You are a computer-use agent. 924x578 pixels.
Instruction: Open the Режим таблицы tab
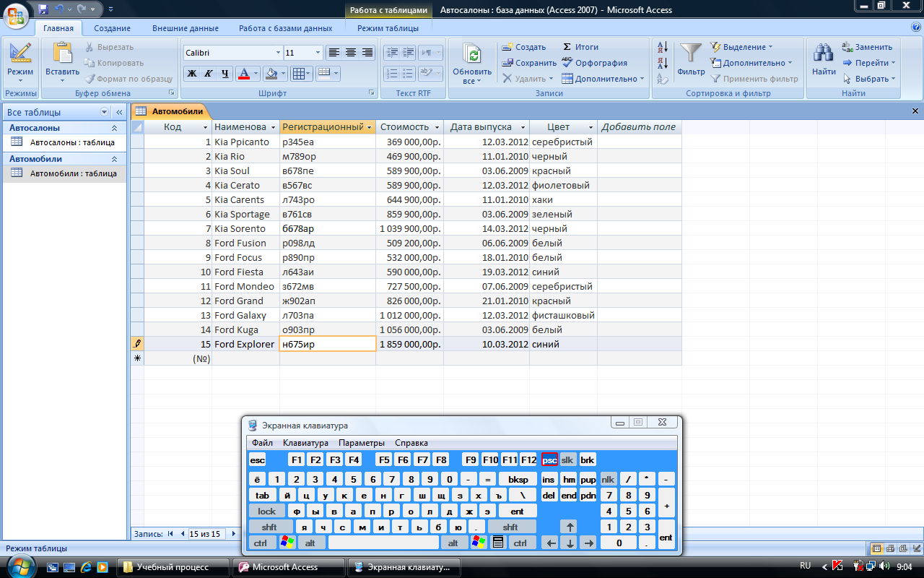coord(388,28)
